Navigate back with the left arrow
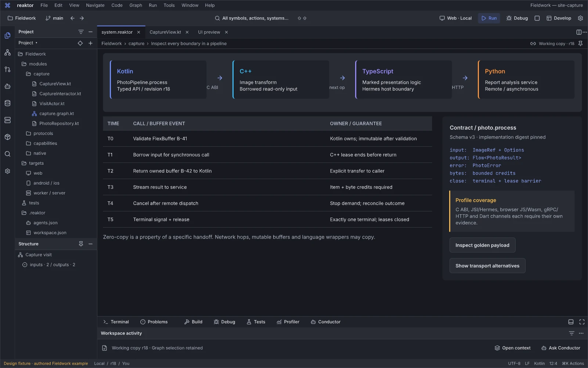The width and height of the screenshot is (588, 368). (x=72, y=18)
